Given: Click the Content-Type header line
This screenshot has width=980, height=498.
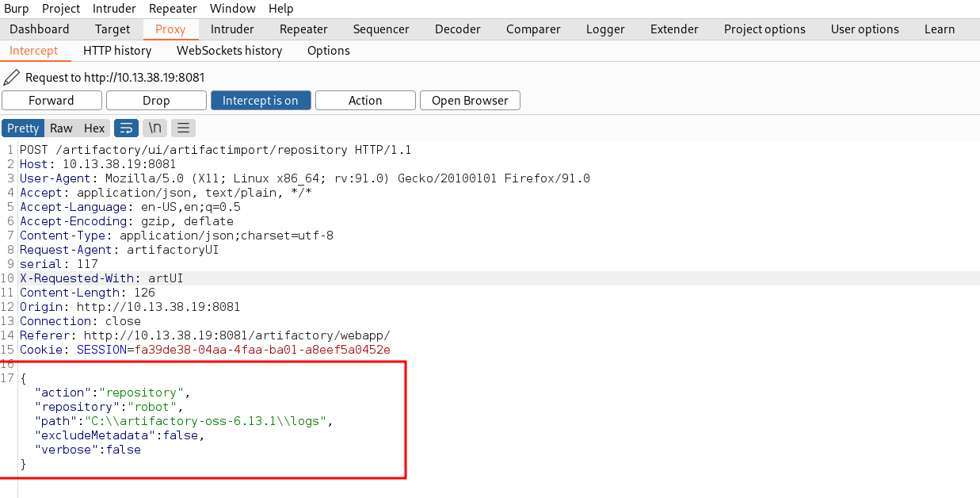Looking at the screenshot, I should [177, 236].
